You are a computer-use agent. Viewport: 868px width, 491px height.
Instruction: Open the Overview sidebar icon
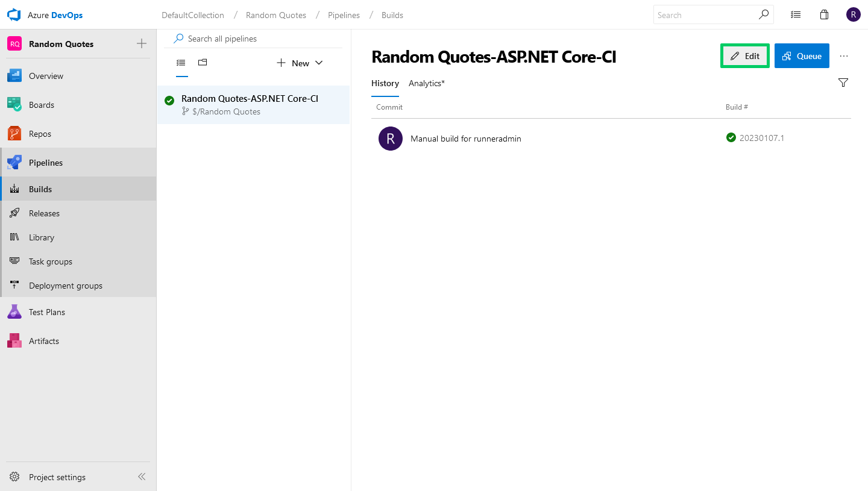click(x=14, y=76)
